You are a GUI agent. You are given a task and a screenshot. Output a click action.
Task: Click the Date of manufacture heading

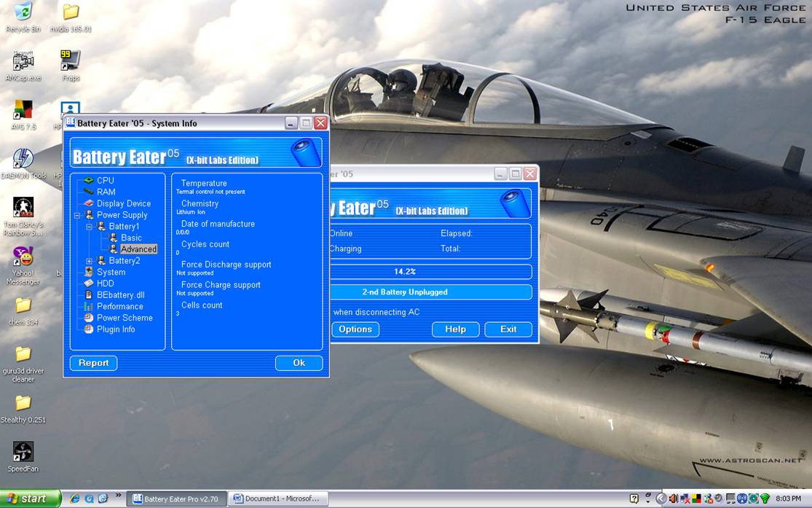click(218, 224)
